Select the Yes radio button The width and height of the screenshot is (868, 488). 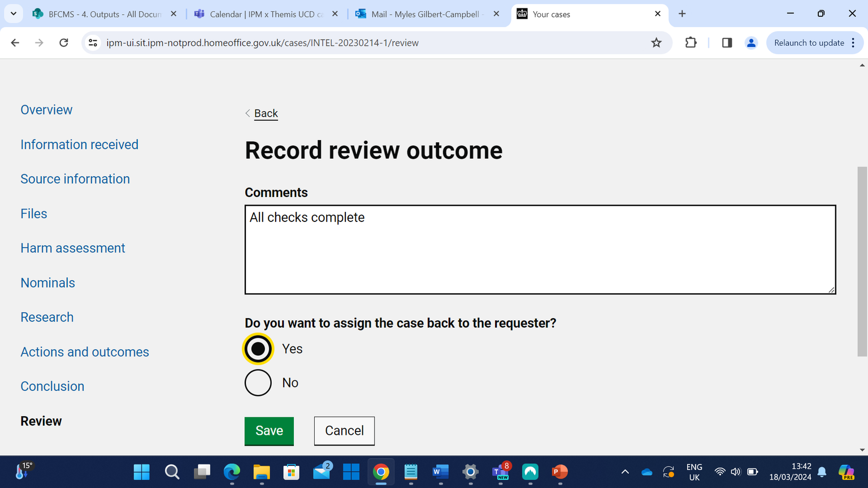(258, 348)
